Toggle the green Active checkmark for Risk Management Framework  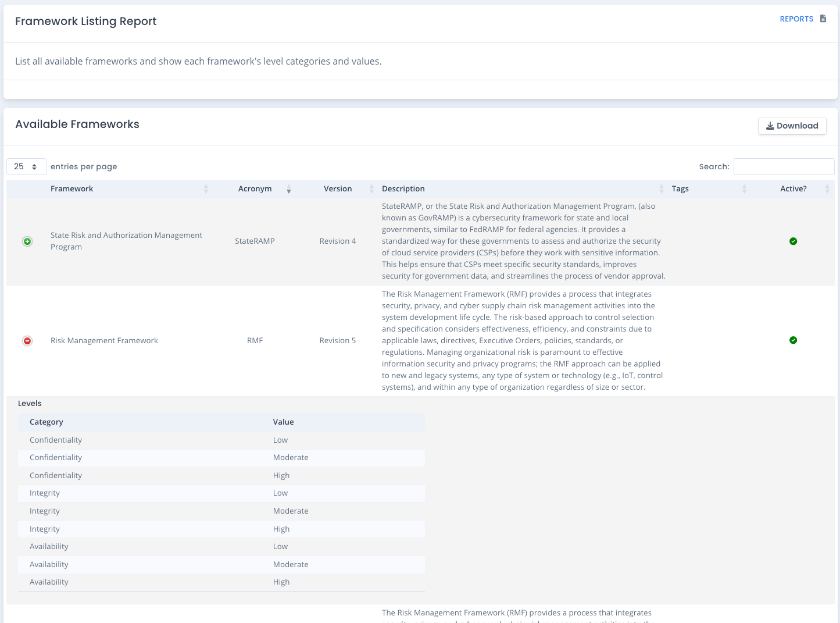(x=793, y=340)
